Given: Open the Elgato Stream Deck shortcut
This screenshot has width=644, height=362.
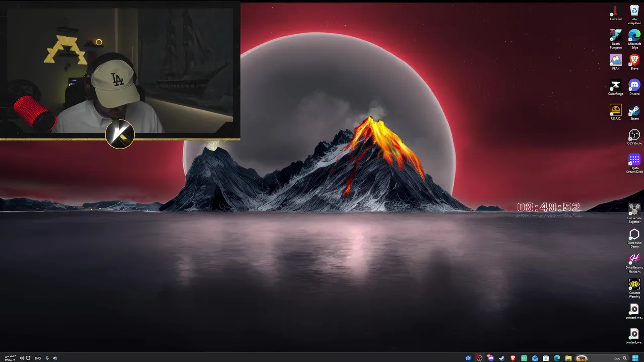Looking at the screenshot, I should [634, 164].
